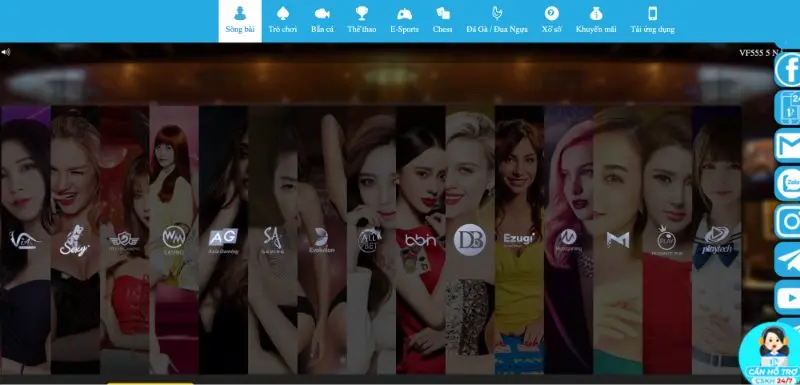The image size is (800, 385).
Task: Click the Khuyến mãi promotions menu
Action: (596, 21)
